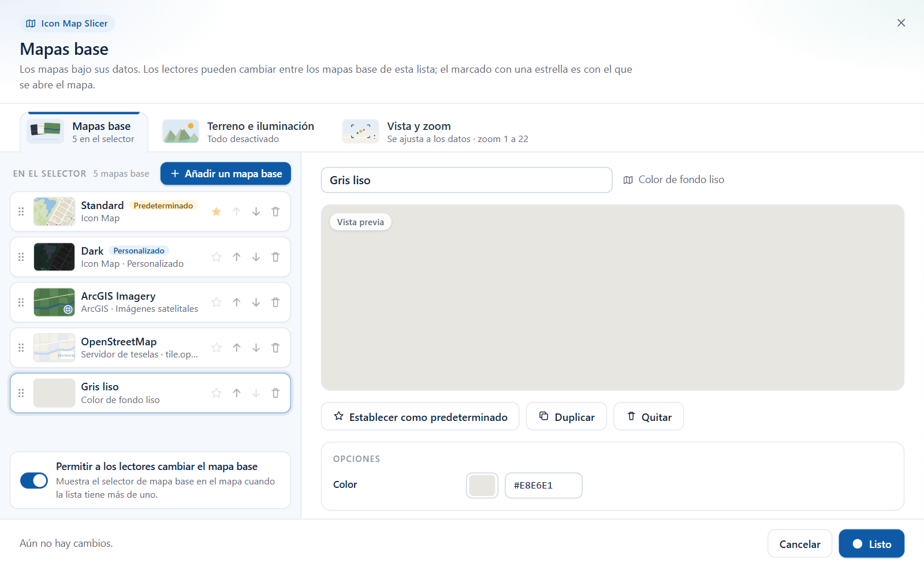The height and width of the screenshot is (567, 924).
Task: Open the Terreno e iluminación tab
Action: click(239, 132)
